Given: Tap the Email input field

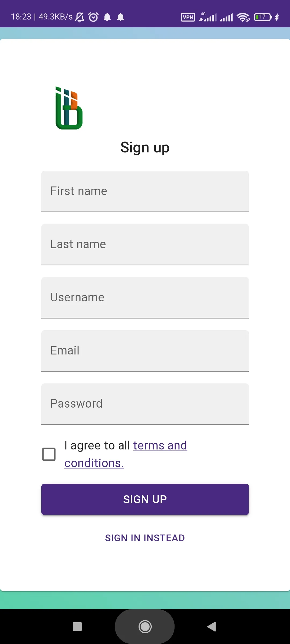Looking at the screenshot, I should (x=145, y=351).
